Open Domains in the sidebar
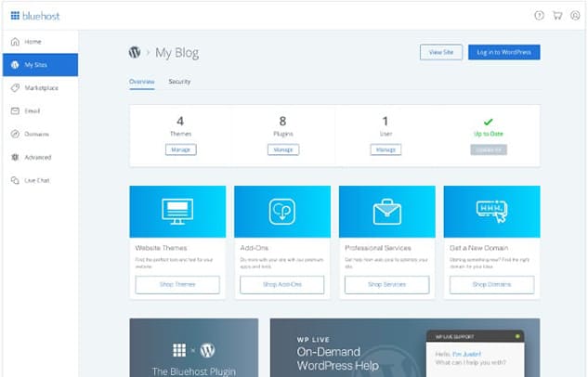This screenshot has height=377, width=588. (37, 134)
